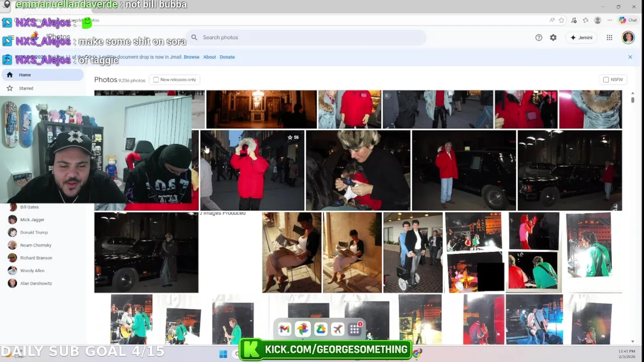
Task: Open browser favorites list icon
Action: coord(586,20)
